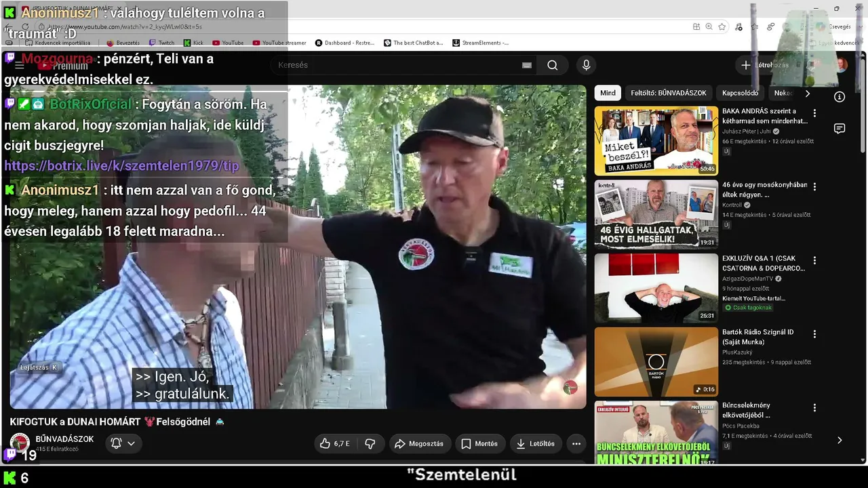Open options menu for Bartók Rádió video

[x=814, y=334]
